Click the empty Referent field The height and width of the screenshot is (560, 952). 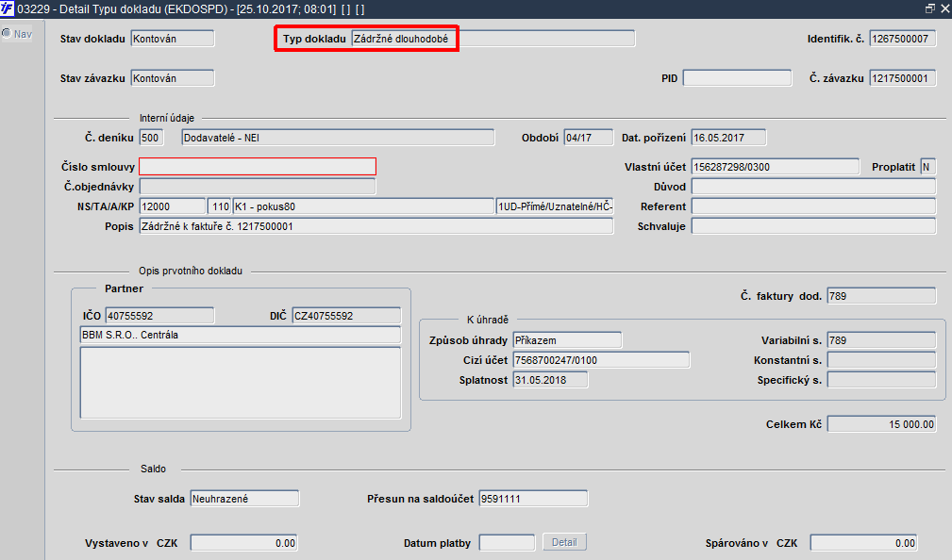(x=813, y=206)
